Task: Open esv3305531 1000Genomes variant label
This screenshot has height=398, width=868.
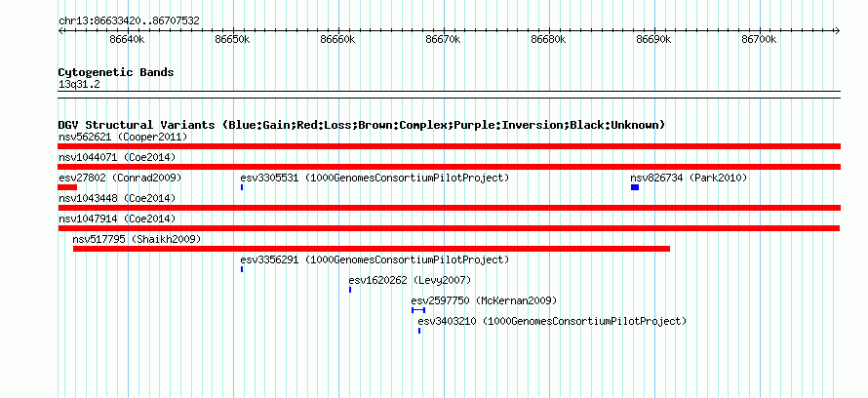Action: (x=375, y=178)
